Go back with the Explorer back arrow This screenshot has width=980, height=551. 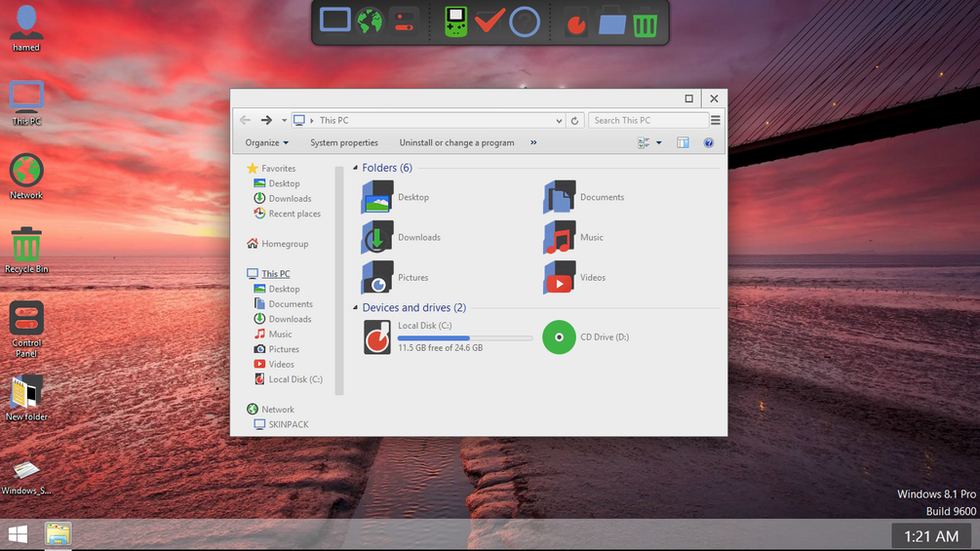(x=245, y=120)
